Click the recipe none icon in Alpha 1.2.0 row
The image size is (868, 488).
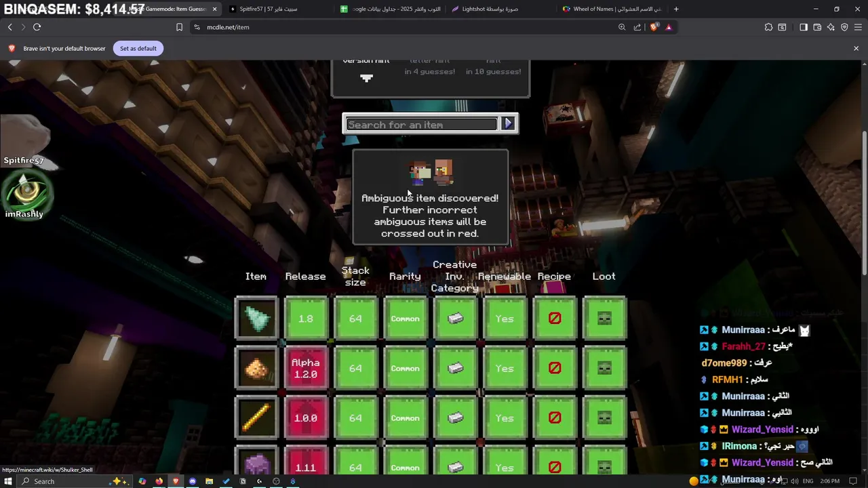coord(555,368)
